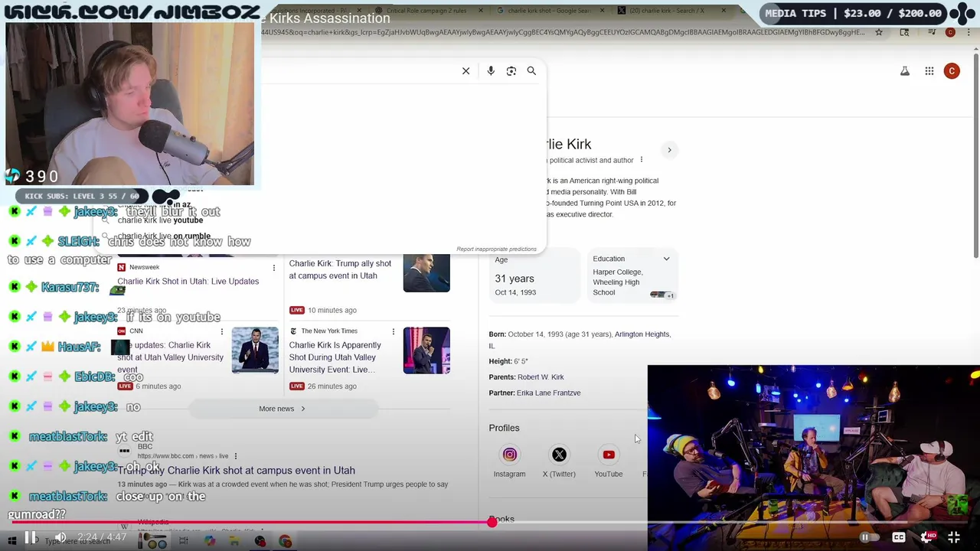Click Report inappropriate predictions
The height and width of the screenshot is (551, 980).
pyautogui.click(x=496, y=249)
